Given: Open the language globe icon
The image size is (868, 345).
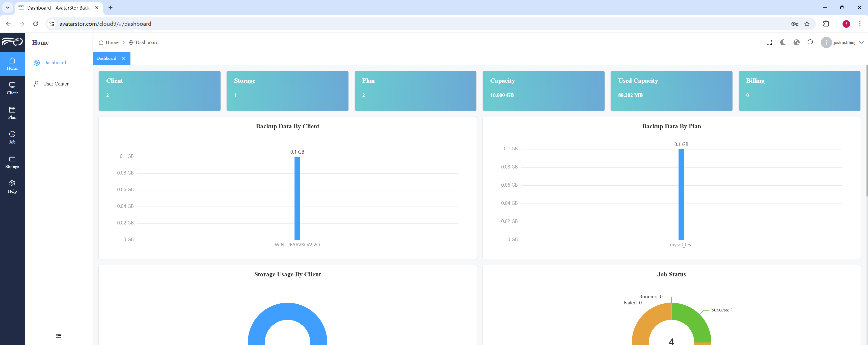Looking at the screenshot, I should [797, 42].
